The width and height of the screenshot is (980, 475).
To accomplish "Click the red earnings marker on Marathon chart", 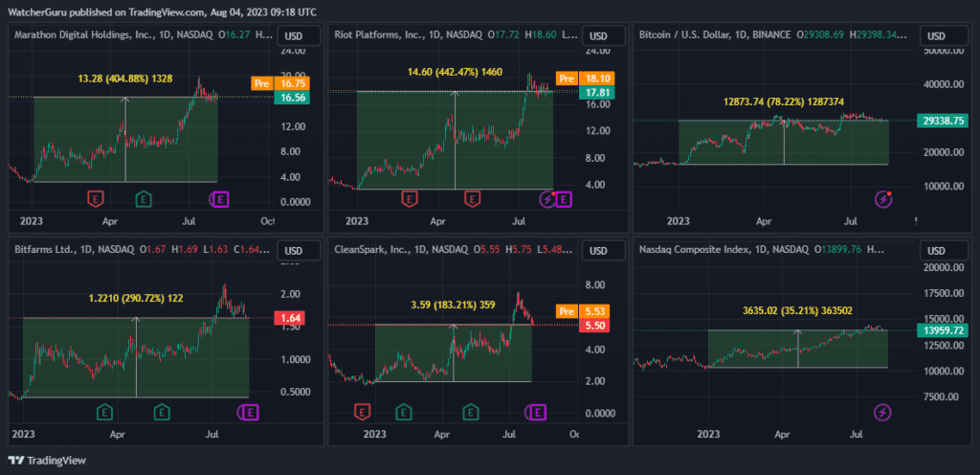I will pyautogui.click(x=95, y=199).
